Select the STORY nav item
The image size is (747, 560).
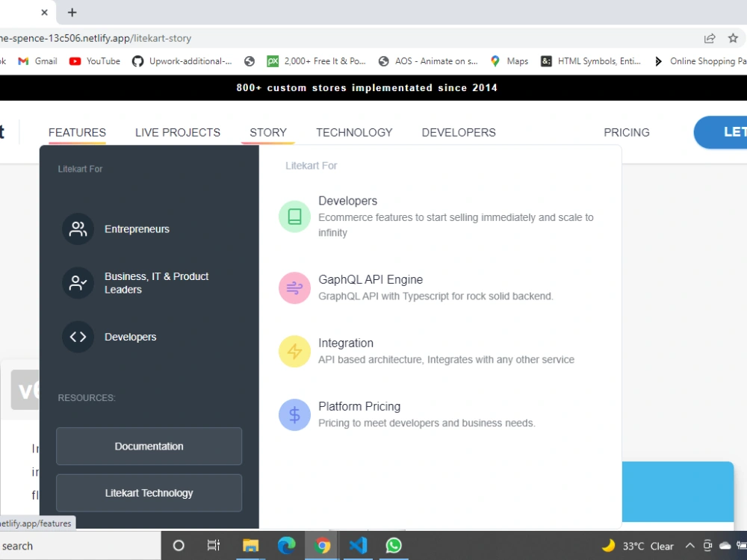[268, 132]
